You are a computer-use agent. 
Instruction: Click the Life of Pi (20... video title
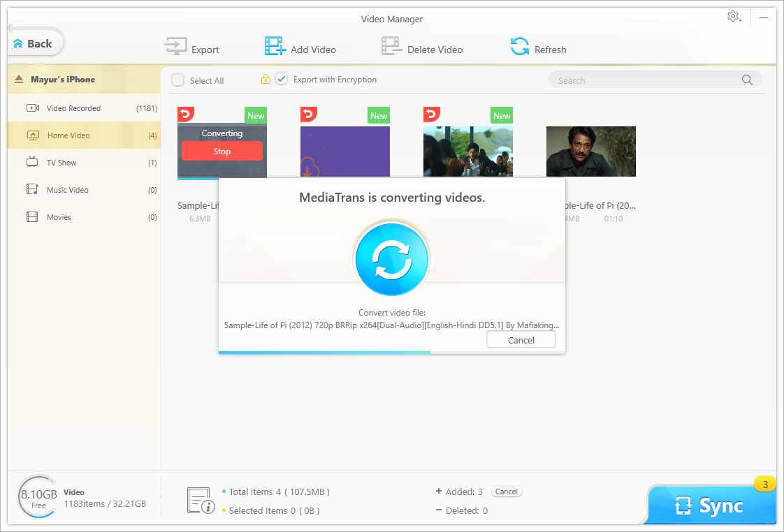point(600,205)
